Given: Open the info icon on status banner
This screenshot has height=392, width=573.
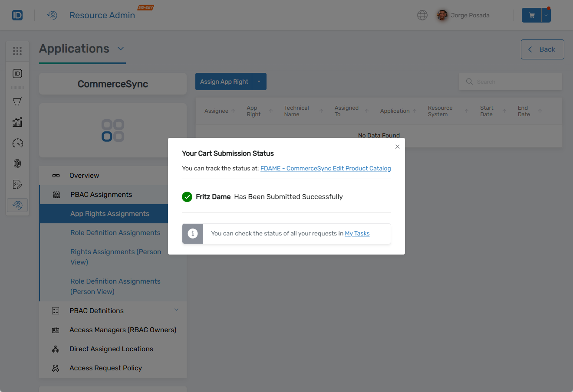Looking at the screenshot, I should pyautogui.click(x=192, y=233).
